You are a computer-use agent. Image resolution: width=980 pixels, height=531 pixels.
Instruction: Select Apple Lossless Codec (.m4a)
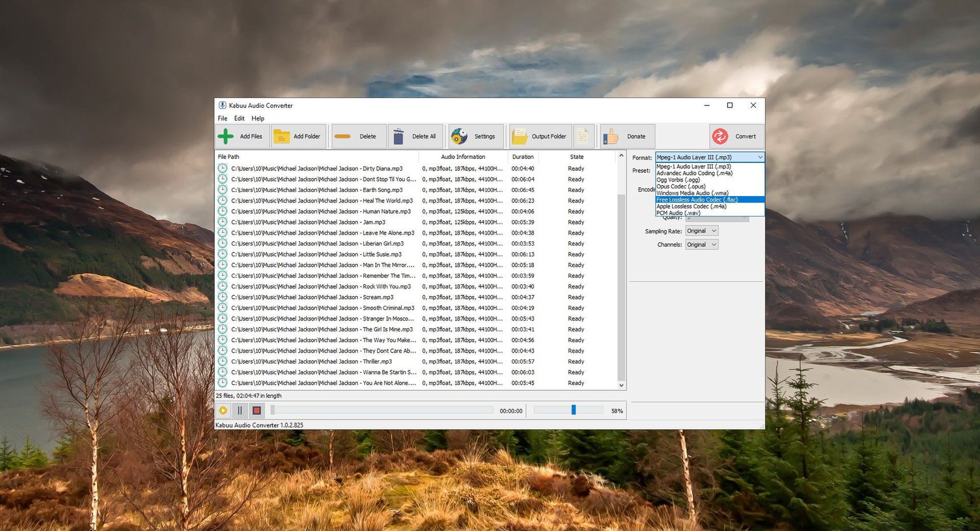pyautogui.click(x=710, y=206)
